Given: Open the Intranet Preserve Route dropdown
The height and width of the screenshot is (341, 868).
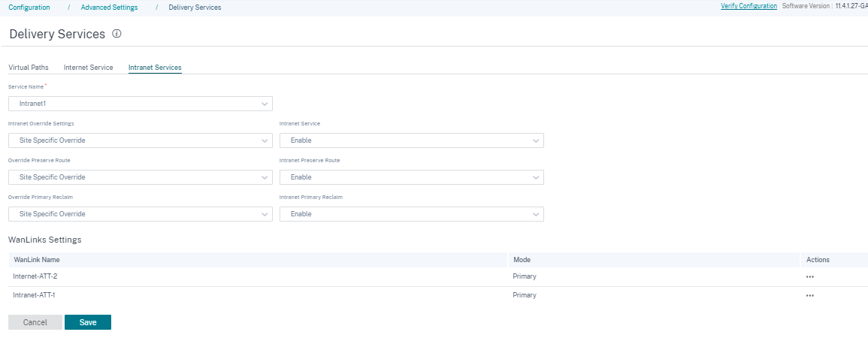Looking at the screenshot, I should (x=411, y=177).
